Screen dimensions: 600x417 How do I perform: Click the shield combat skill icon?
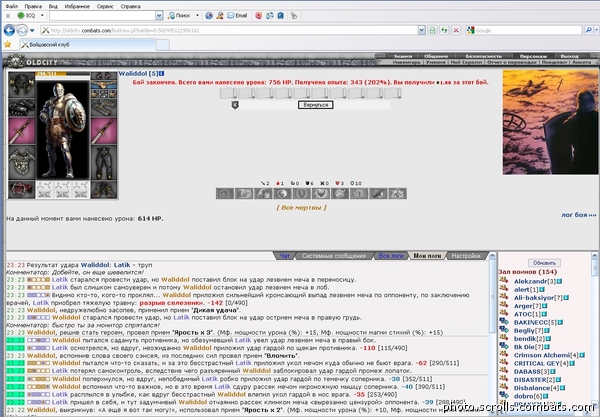point(302,194)
